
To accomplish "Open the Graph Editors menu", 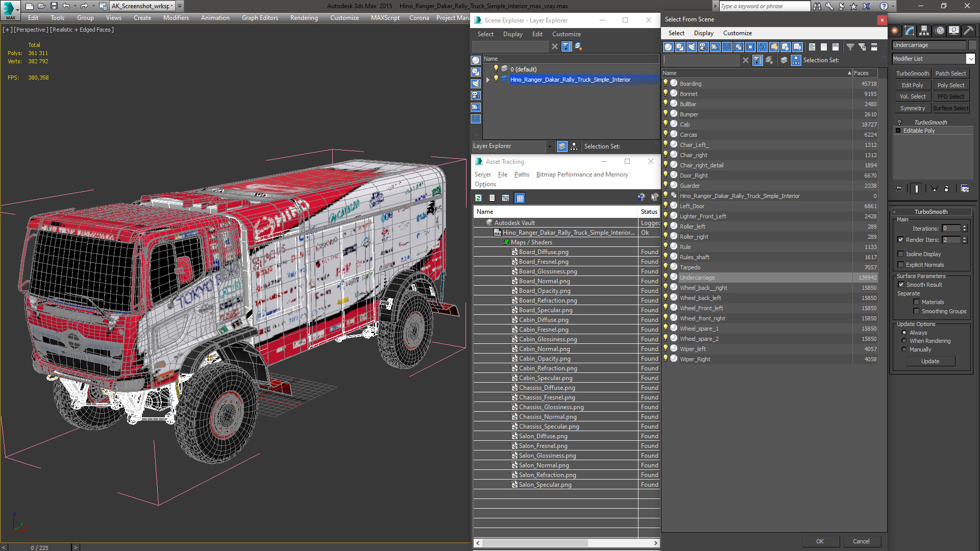I will [x=260, y=18].
